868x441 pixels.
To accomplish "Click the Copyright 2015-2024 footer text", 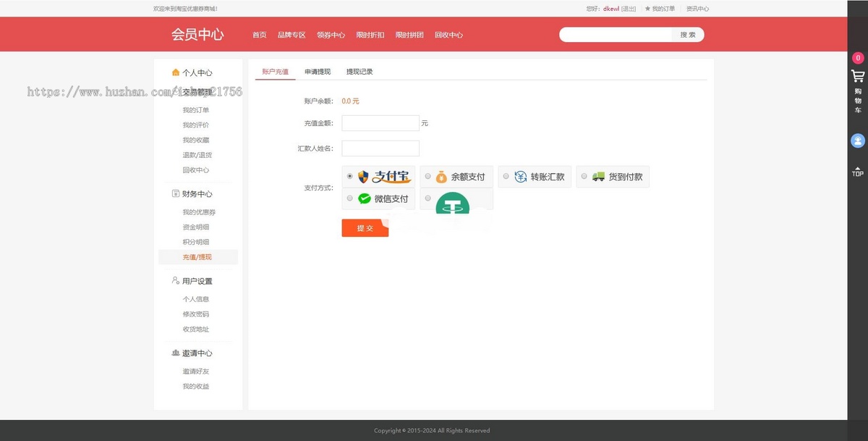I will point(432,430).
